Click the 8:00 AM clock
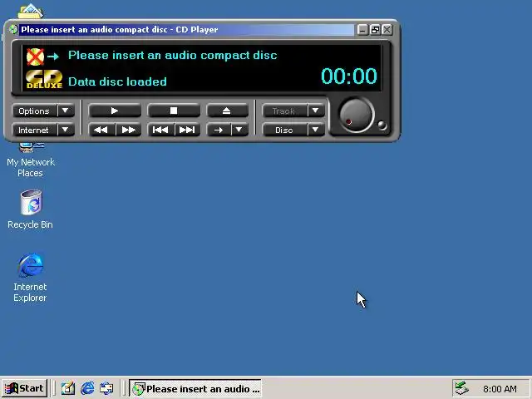Image resolution: width=532 pixels, height=399 pixels. (500, 389)
